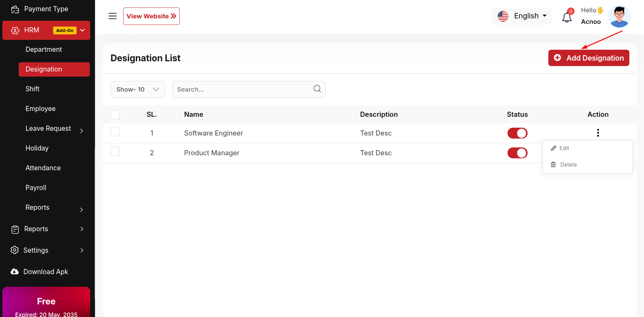Check the select-all header checkbox

click(x=115, y=114)
